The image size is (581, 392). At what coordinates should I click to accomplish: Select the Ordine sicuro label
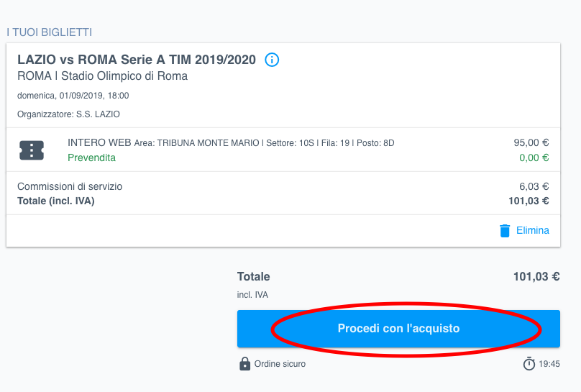click(280, 364)
